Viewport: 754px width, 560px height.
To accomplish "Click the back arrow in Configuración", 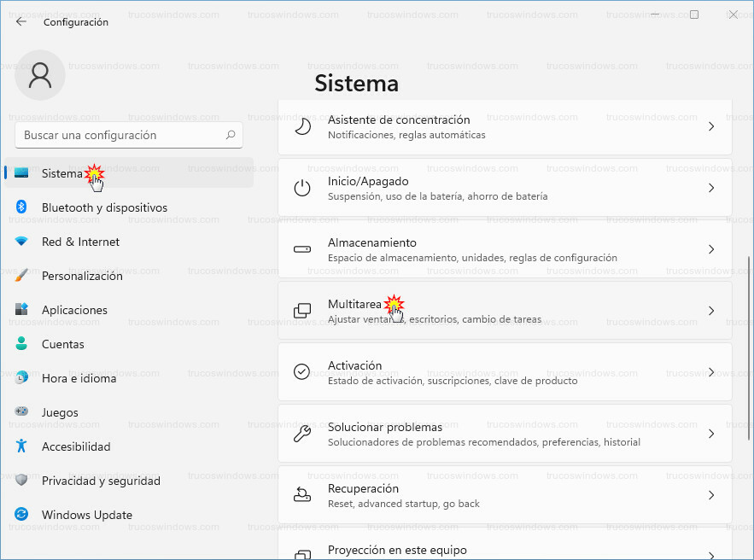I will (21, 22).
